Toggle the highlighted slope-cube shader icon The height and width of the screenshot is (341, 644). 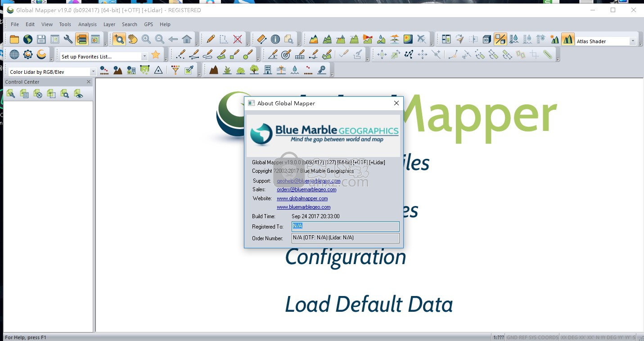(x=500, y=40)
